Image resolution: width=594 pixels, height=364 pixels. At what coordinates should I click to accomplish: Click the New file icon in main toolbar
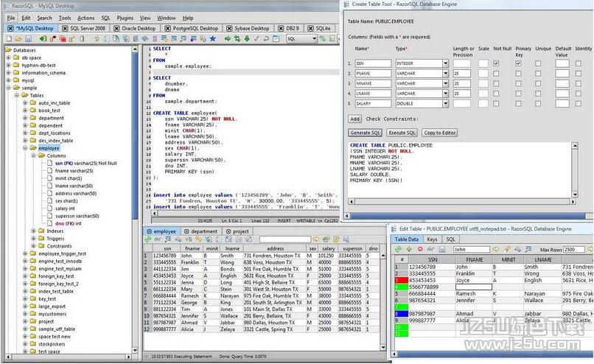coord(10,38)
